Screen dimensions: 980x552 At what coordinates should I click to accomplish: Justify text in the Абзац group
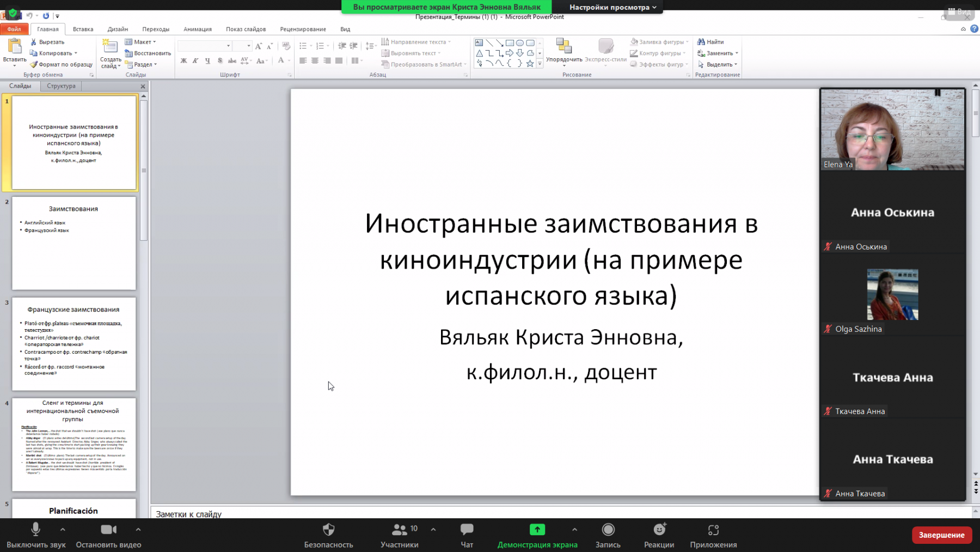tap(339, 60)
